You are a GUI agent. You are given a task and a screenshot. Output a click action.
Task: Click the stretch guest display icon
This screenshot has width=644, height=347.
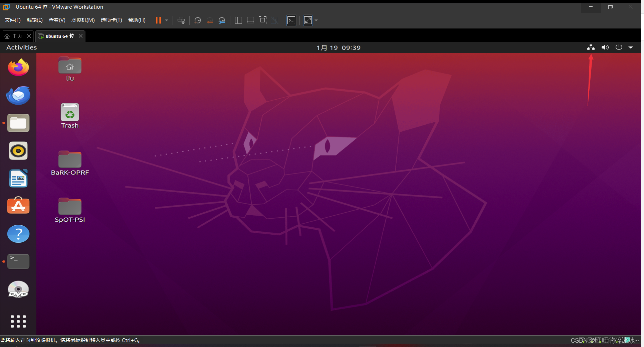308,20
